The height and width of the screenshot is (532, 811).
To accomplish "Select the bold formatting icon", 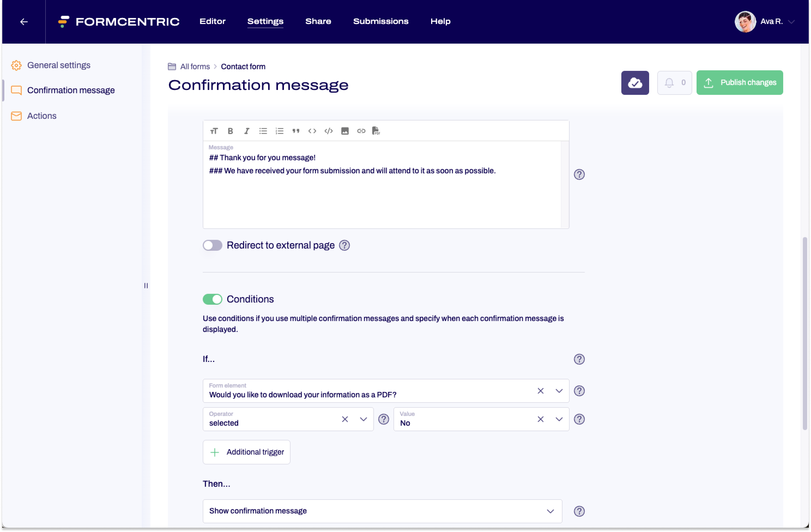I will coord(230,131).
